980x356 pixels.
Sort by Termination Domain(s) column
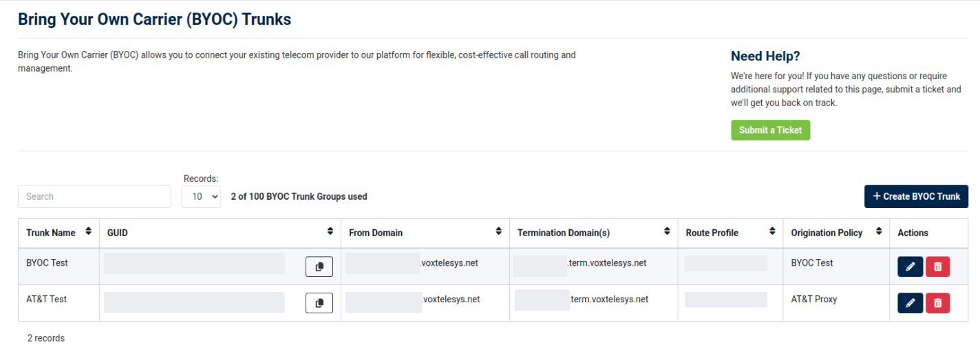pyautogui.click(x=666, y=232)
